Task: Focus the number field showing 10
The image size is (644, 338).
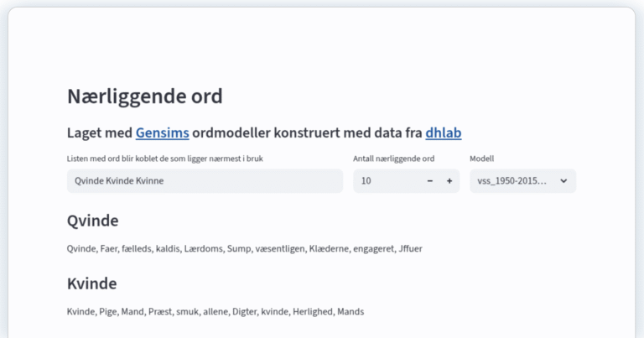Action: pos(386,181)
